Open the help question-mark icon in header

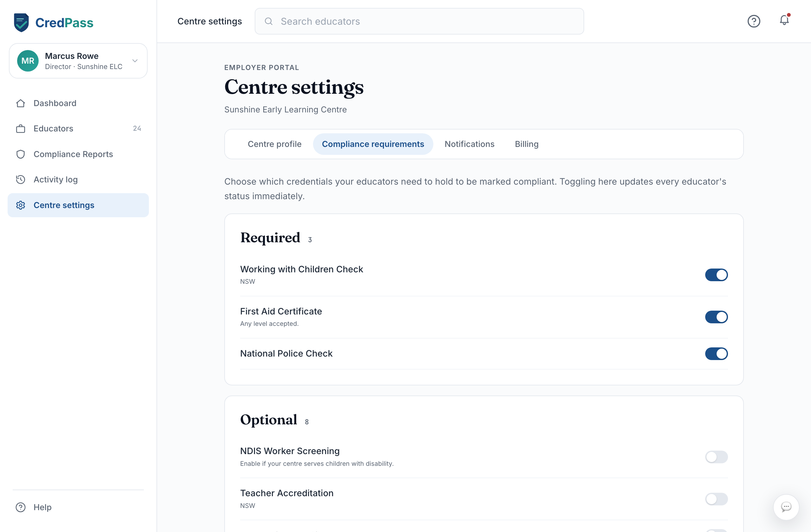coord(754,21)
